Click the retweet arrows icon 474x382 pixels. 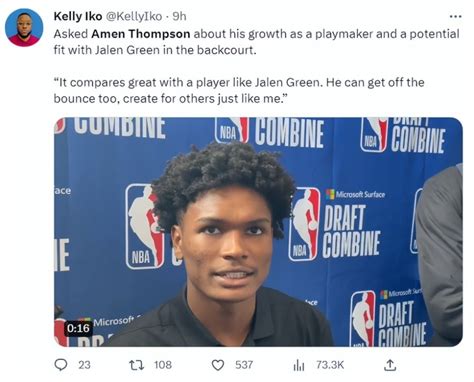tap(137, 365)
